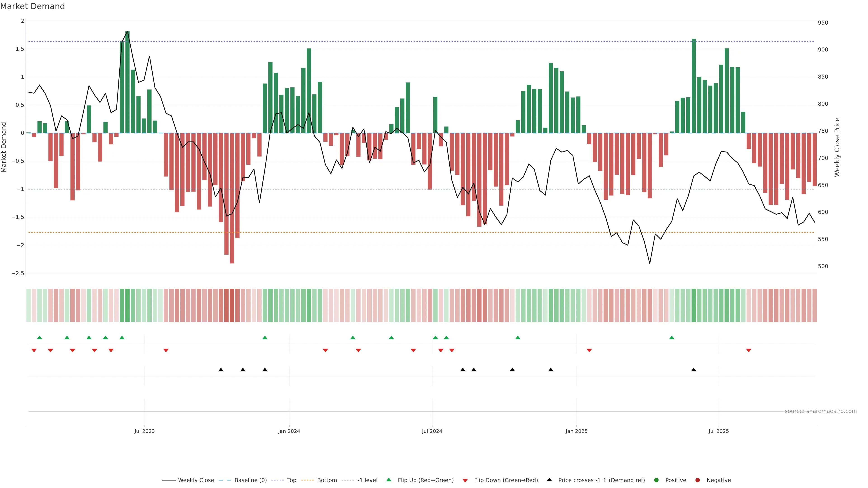Click the Negative red circle legend icon
Screen dimensions: 868x488
[698, 480]
